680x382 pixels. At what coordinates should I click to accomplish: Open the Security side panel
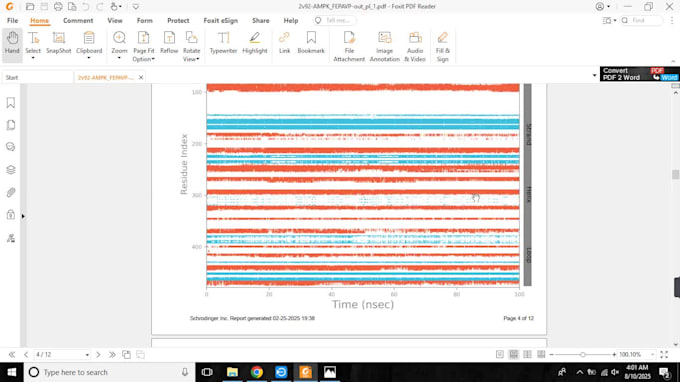(x=11, y=215)
